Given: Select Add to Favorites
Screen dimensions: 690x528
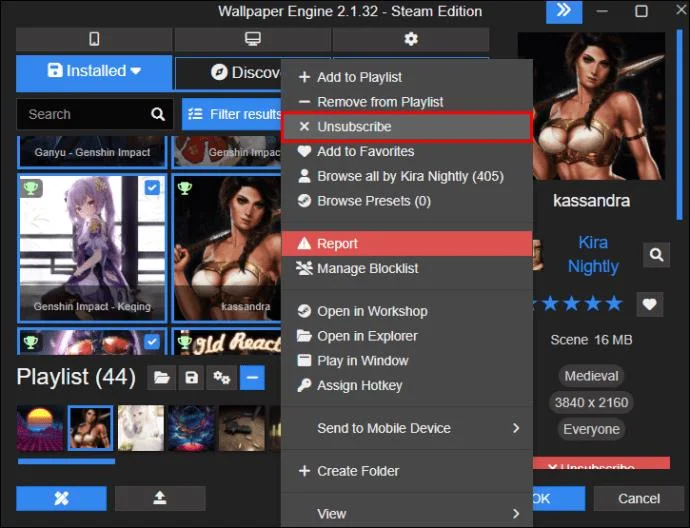Looking at the screenshot, I should tap(407, 151).
